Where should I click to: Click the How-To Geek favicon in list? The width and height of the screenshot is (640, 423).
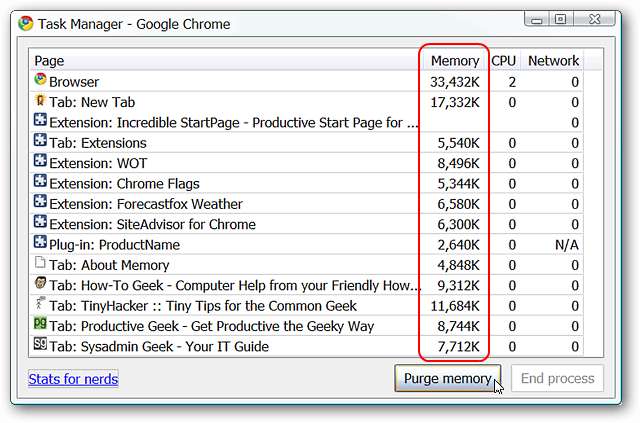[x=40, y=285]
